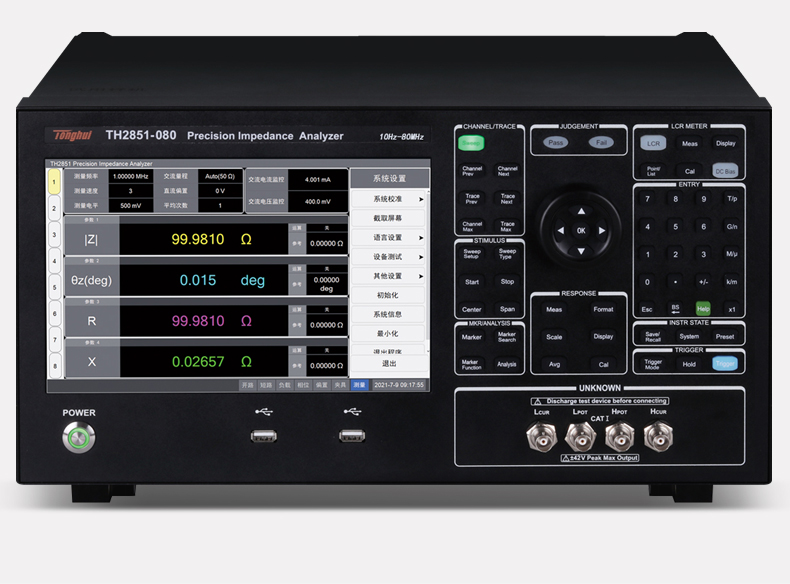Toggle 开路 correction in the status bar

coord(247,384)
